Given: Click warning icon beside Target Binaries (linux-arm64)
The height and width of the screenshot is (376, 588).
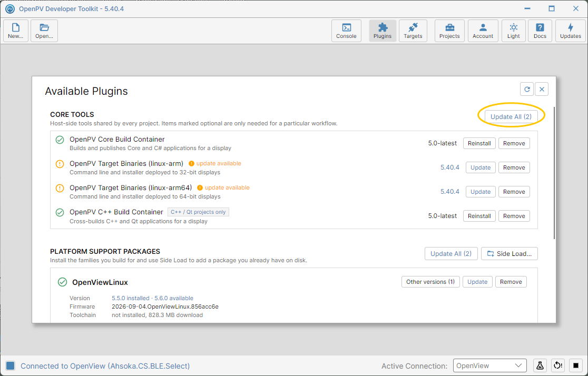Looking at the screenshot, I should 60,188.
